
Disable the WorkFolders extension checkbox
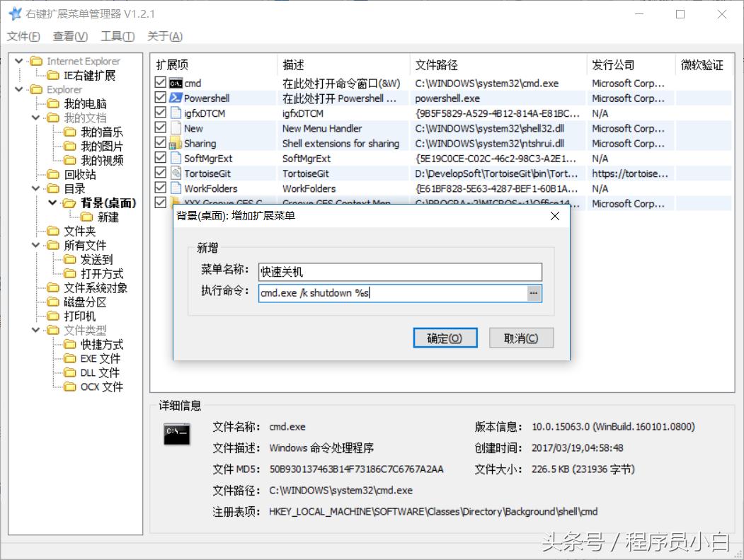160,188
